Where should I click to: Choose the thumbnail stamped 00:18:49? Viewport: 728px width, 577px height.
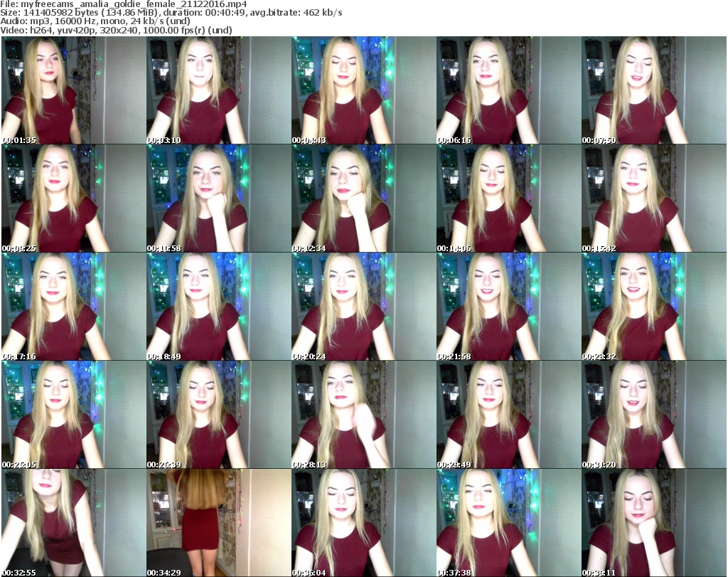pyautogui.click(x=219, y=307)
